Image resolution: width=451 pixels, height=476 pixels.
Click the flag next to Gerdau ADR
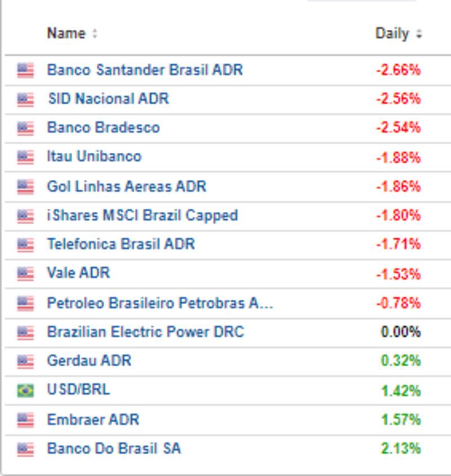pyautogui.click(x=25, y=361)
